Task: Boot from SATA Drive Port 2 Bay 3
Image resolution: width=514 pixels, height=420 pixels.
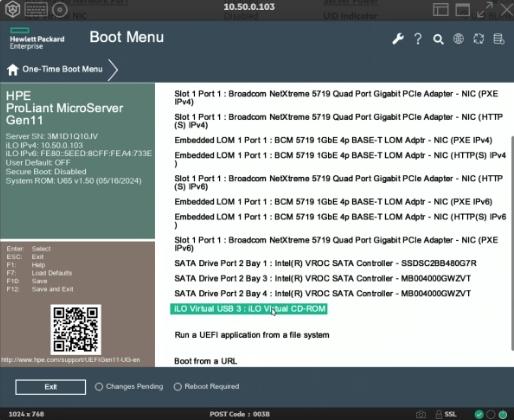Action: [x=322, y=278]
